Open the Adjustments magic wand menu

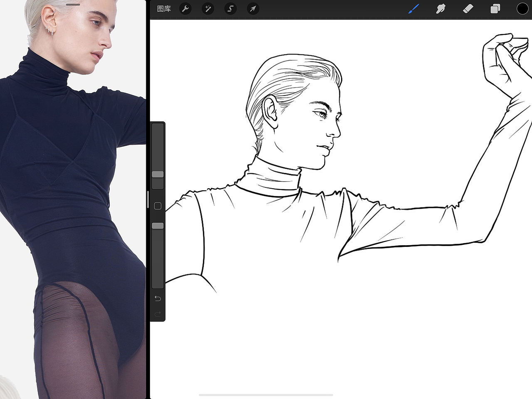click(x=208, y=9)
